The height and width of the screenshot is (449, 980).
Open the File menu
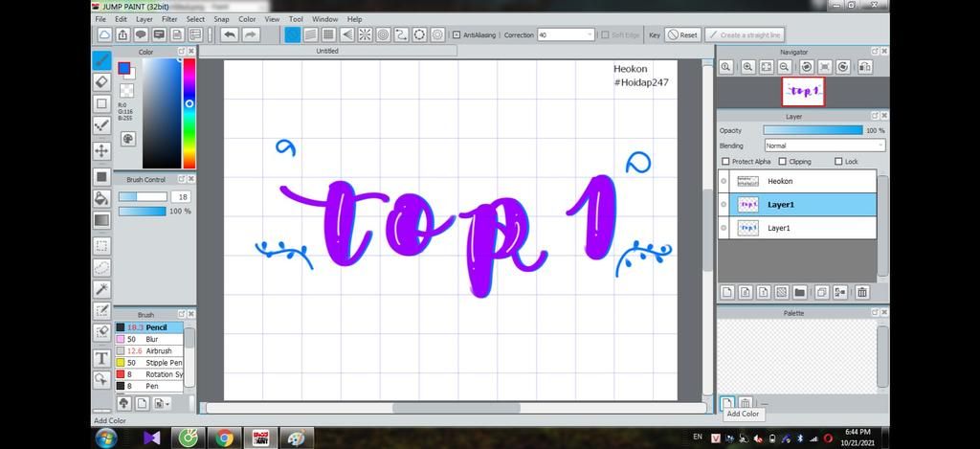(100, 19)
